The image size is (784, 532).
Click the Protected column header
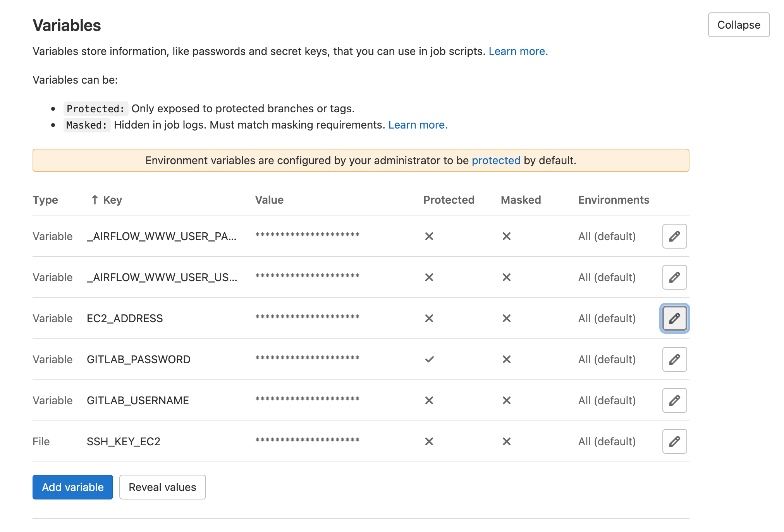pyautogui.click(x=449, y=200)
